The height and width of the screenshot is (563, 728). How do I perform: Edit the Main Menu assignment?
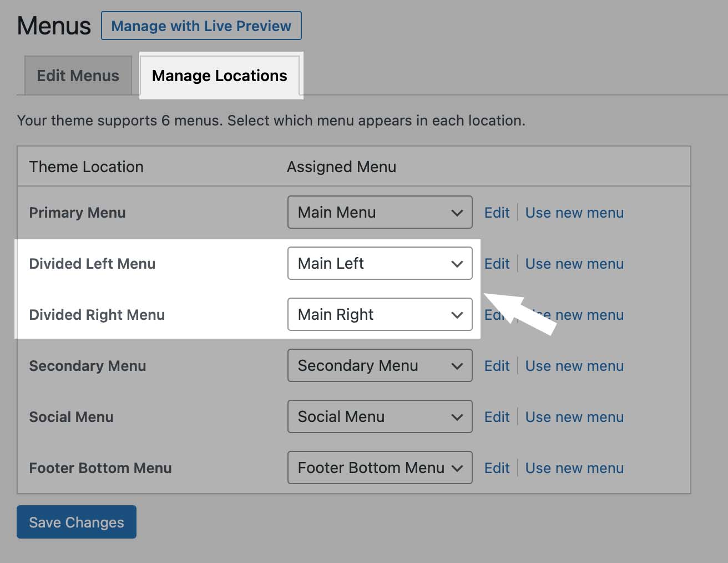point(496,212)
